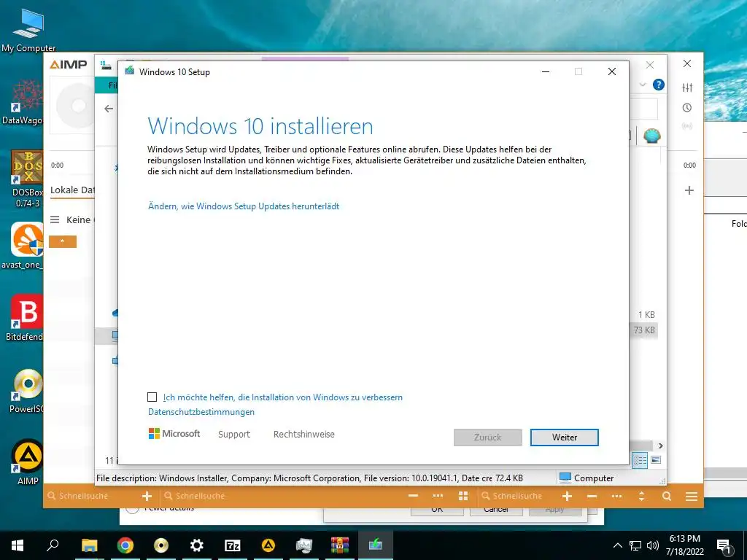Open the My Computer desktop icon

pyautogui.click(x=28, y=29)
